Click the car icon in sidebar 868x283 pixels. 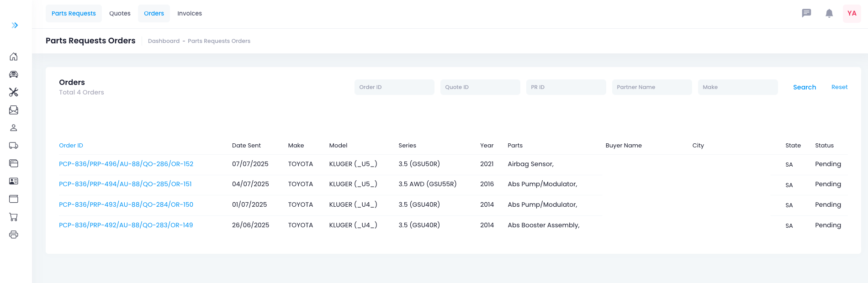tap(14, 74)
